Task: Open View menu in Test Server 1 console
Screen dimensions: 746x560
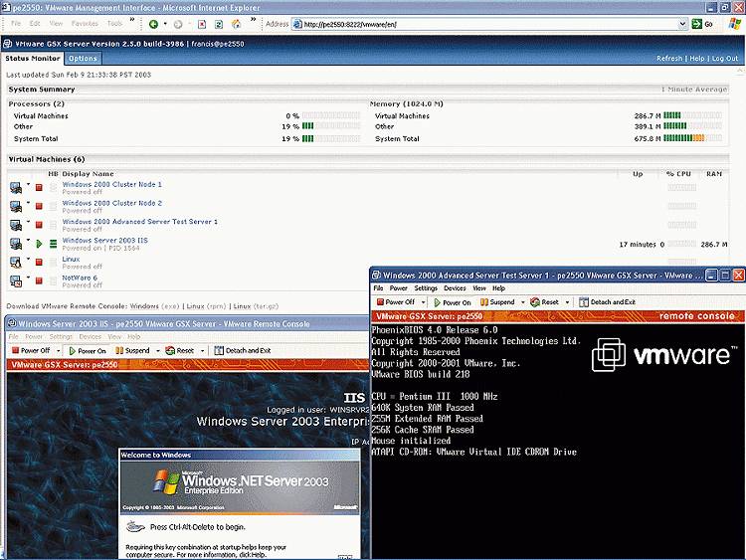Action: tap(479, 288)
